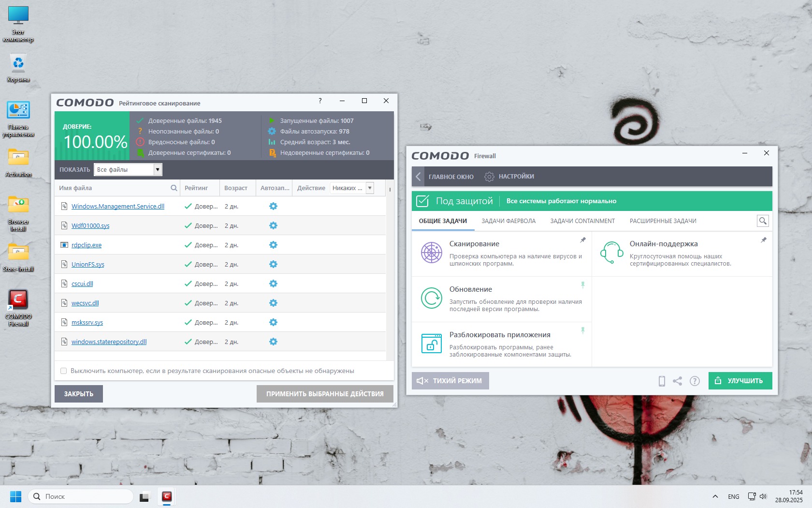Switch to Задачи Containment tab

click(582, 221)
